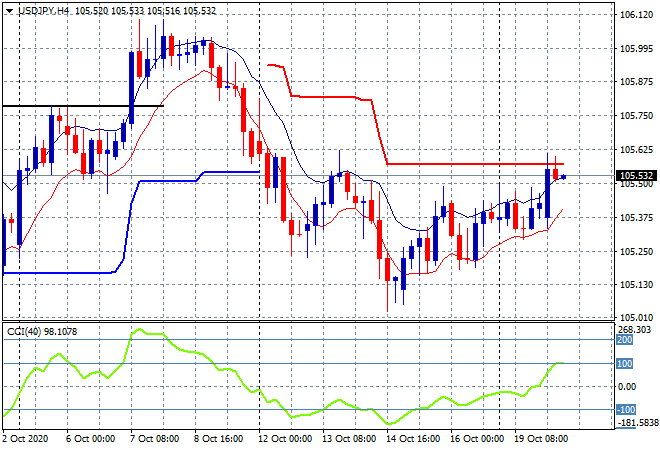Select the current price tag 105.532

tap(639, 175)
